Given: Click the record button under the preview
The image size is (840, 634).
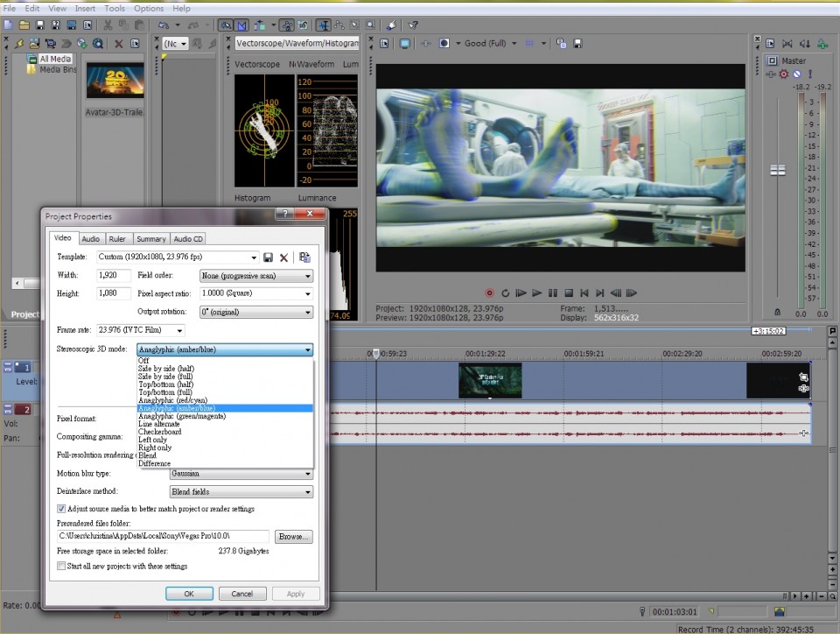Looking at the screenshot, I should point(489,292).
